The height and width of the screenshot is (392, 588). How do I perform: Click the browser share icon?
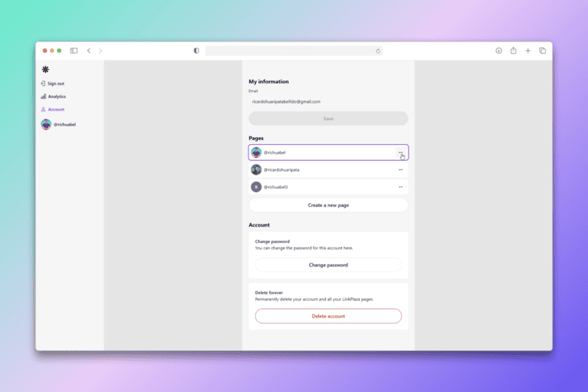click(x=514, y=51)
